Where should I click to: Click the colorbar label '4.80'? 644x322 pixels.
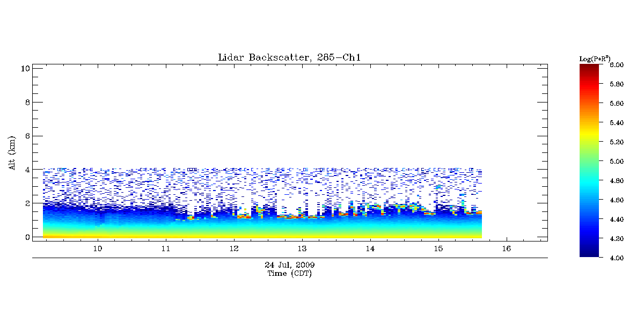click(617, 181)
